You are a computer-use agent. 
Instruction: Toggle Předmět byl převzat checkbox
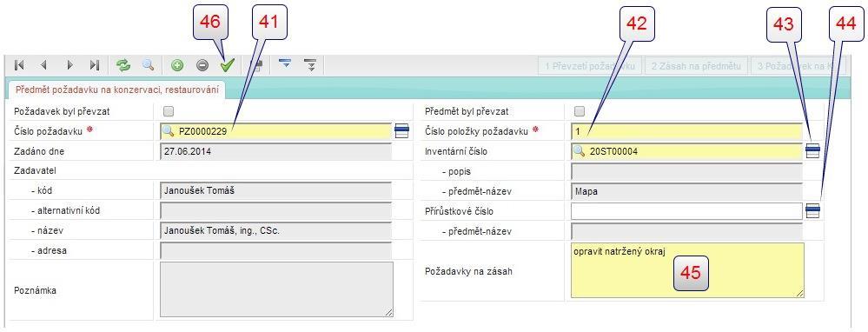tap(580, 111)
